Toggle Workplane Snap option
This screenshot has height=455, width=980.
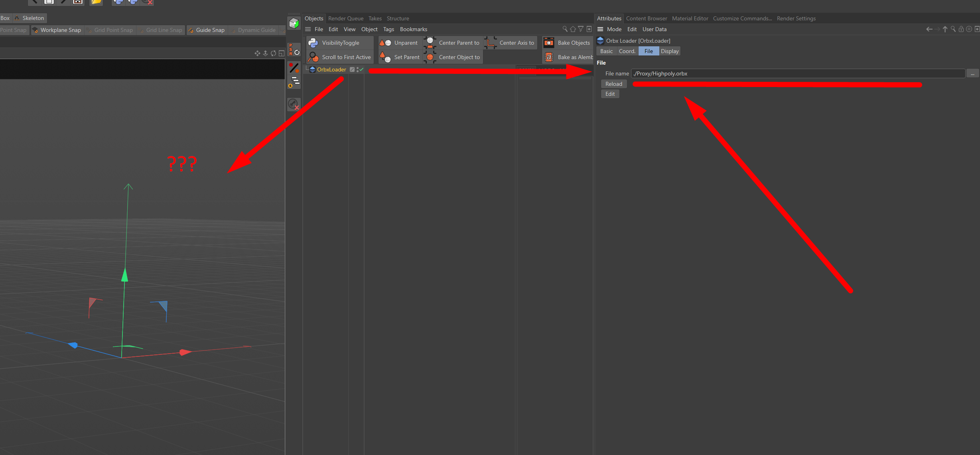(57, 30)
